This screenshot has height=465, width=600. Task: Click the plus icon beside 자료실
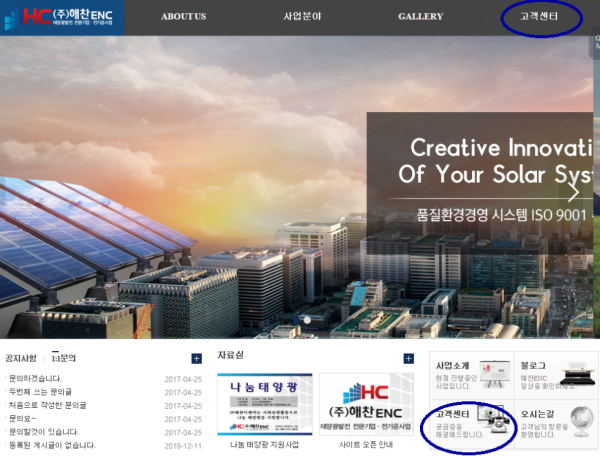408,358
